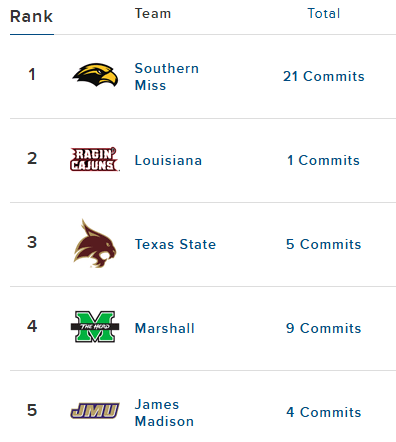Click the Ragin' Cajuns logo
The image size is (396, 442).
pyautogui.click(x=95, y=159)
